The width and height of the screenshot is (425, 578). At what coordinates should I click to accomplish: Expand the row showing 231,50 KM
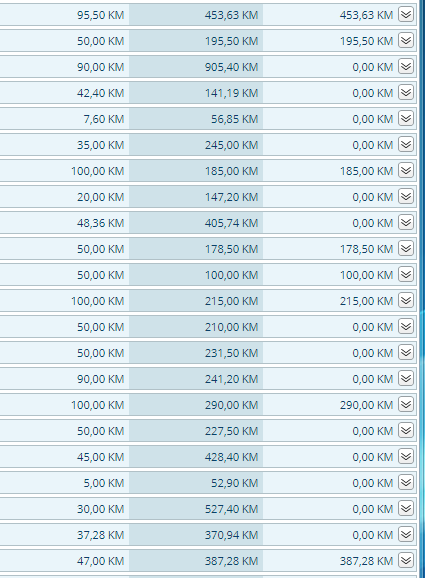(406, 352)
